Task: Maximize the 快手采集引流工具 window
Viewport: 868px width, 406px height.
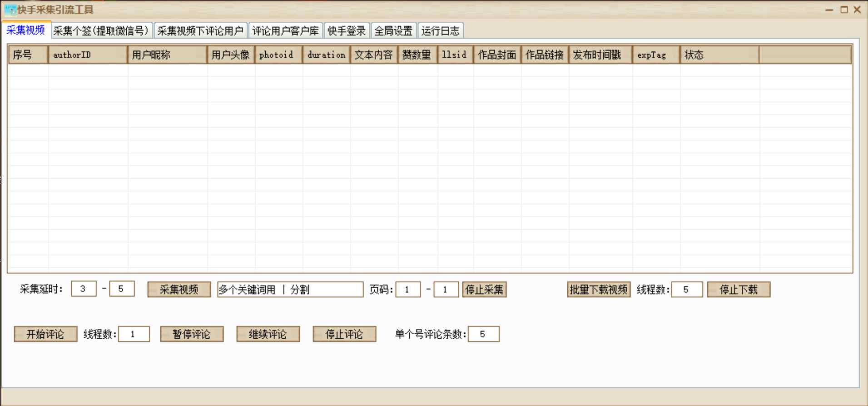Action: click(x=844, y=10)
